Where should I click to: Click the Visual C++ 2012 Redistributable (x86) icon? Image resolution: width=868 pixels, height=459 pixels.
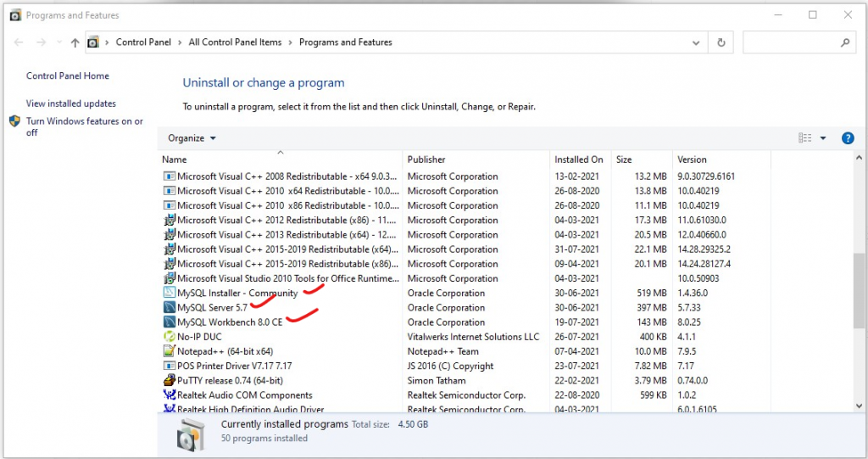coord(170,220)
